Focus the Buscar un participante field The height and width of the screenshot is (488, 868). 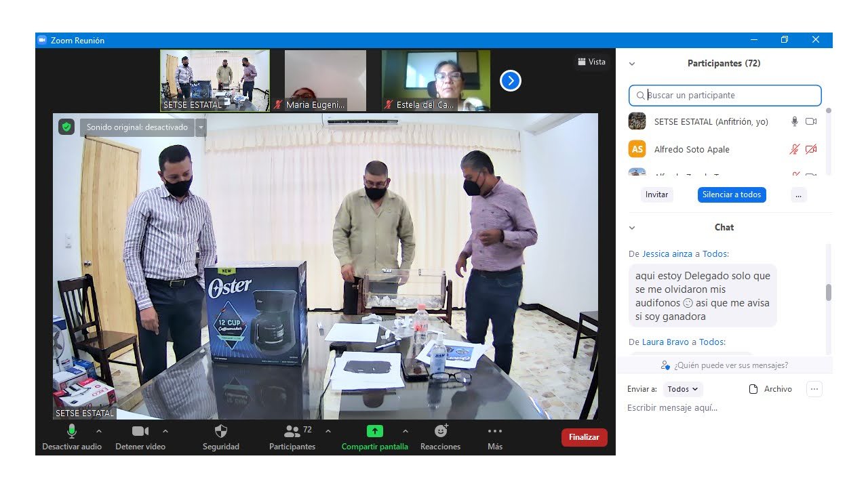tap(725, 96)
